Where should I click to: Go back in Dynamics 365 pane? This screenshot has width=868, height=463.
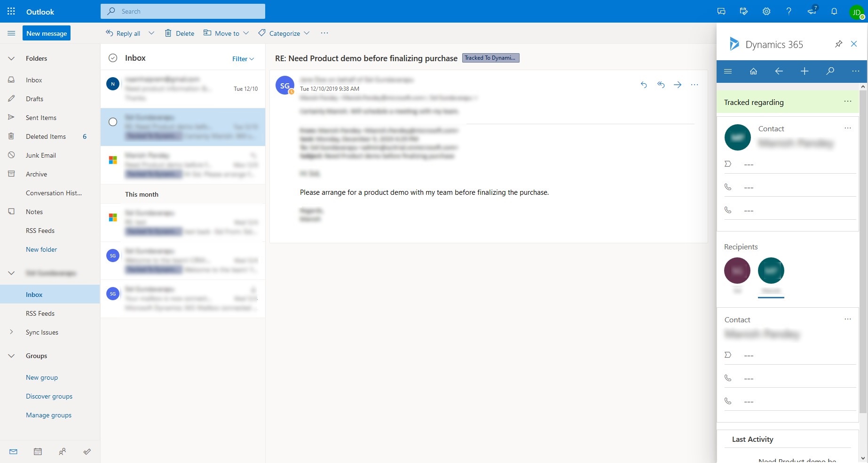click(x=779, y=71)
